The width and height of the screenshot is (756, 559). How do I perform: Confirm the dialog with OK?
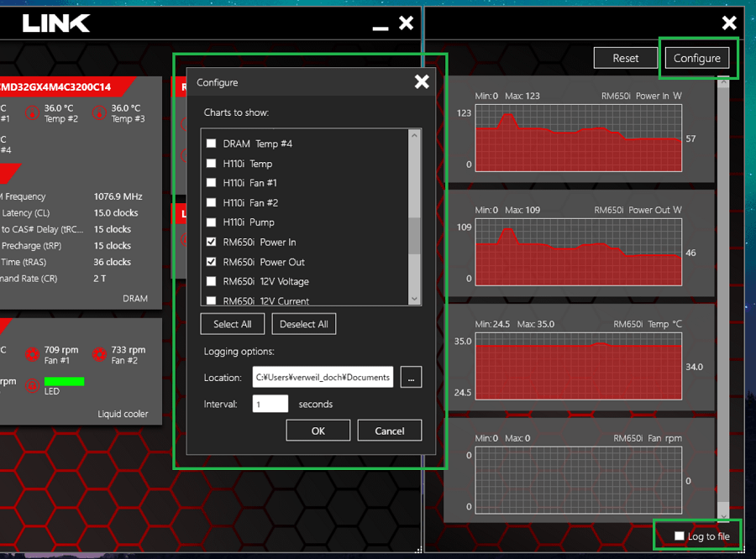point(318,431)
